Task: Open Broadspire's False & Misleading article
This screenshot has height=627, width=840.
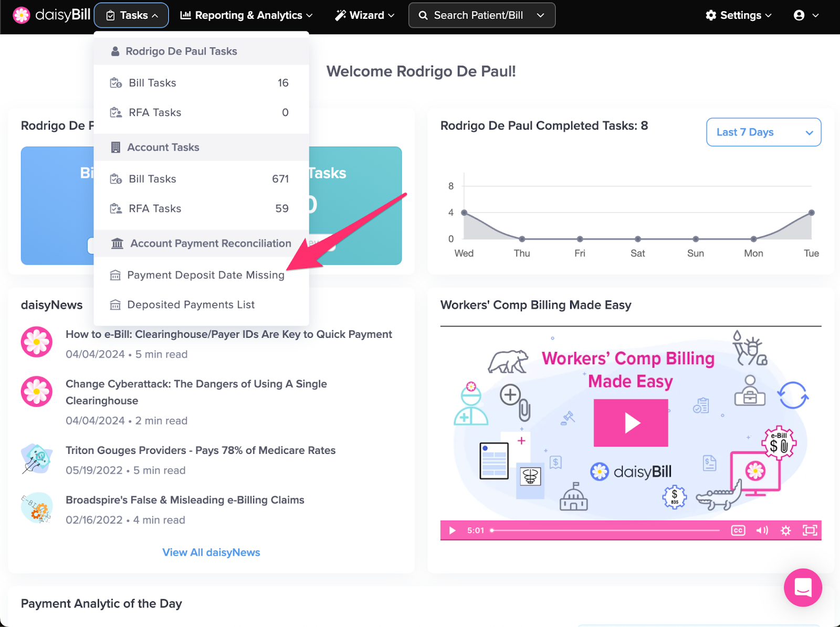Action: tap(185, 500)
